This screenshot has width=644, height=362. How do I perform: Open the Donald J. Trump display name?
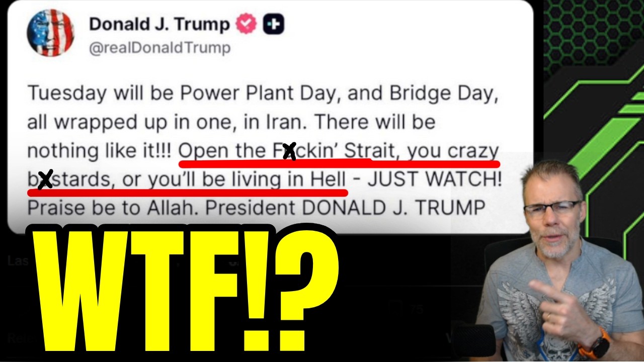click(159, 24)
